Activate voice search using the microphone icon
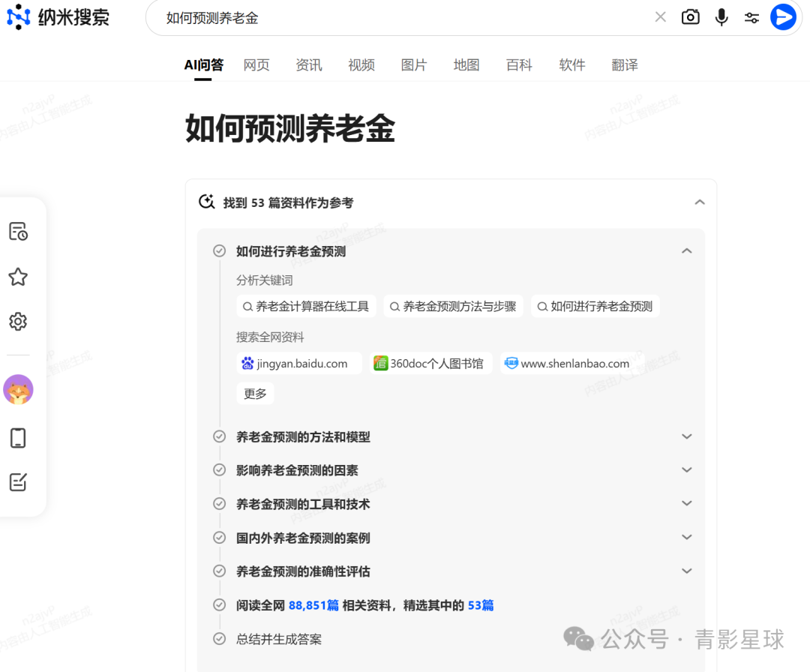 [721, 16]
